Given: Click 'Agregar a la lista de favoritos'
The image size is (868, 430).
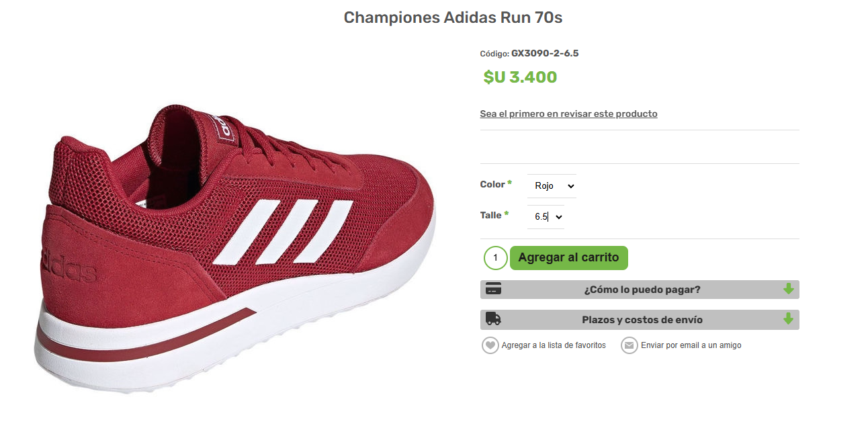Looking at the screenshot, I should 554,345.
